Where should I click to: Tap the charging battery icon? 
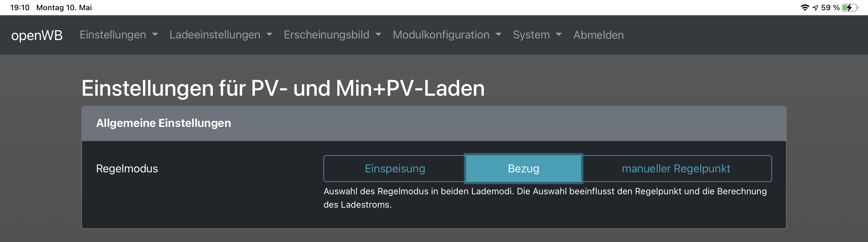pyautogui.click(x=849, y=7)
